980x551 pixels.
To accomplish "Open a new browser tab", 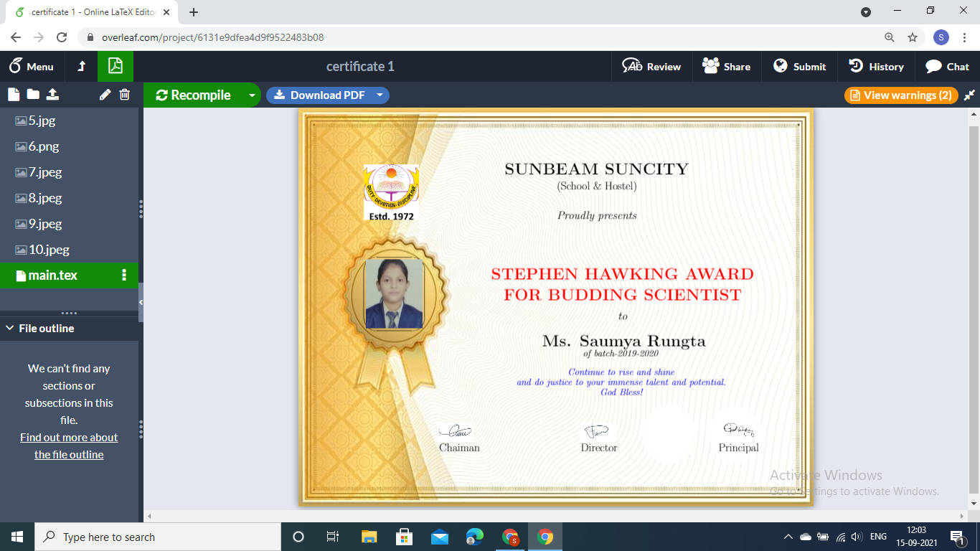I will (194, 11).
